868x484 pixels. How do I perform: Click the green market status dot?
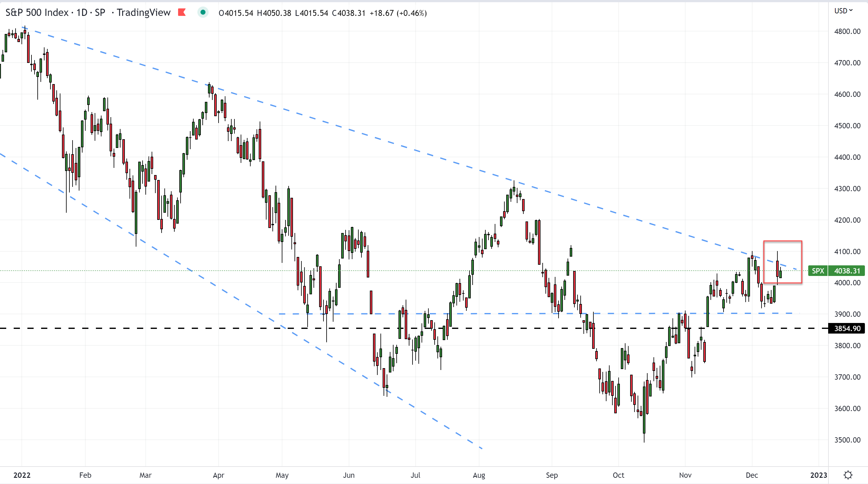coord(203,12)
